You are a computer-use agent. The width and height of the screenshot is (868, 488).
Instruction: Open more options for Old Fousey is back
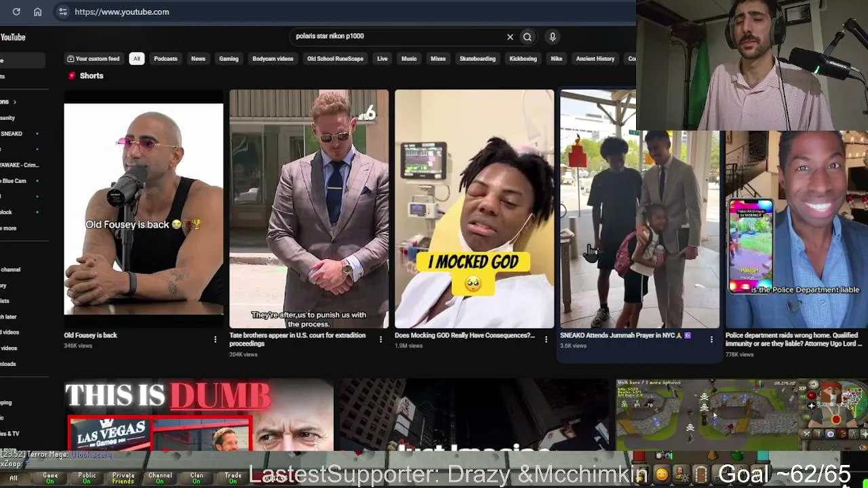pos(215,339)
